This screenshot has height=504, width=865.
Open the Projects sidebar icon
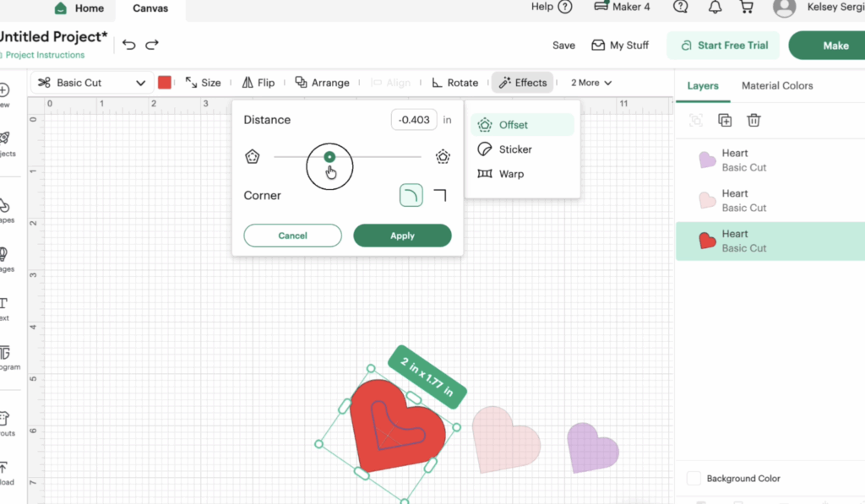[x=7, y=144]
